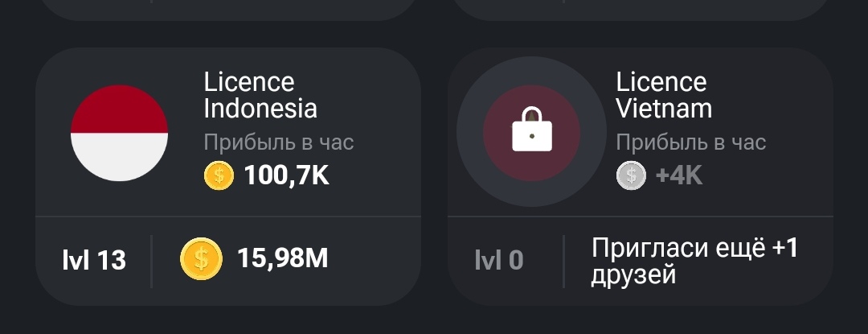Open the Licence Indonesia title
Viewport: 868px width, 334px height.
click(x=260, y=95)
